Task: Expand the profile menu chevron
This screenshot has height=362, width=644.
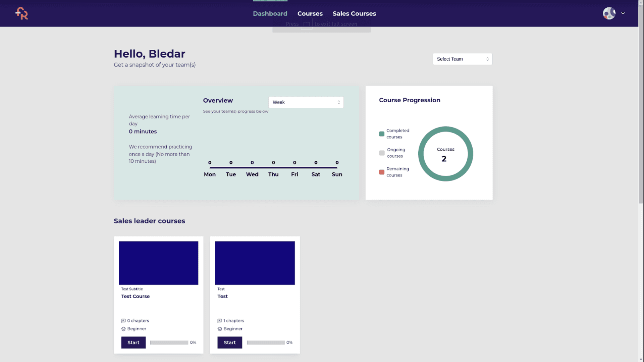Action: (623, 13)
